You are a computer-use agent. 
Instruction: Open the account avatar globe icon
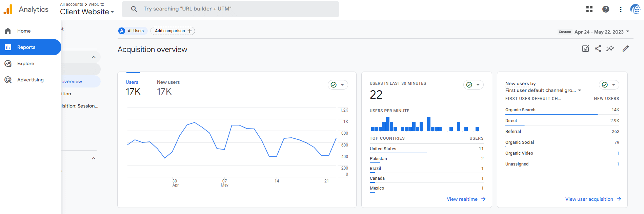(635, 9)
